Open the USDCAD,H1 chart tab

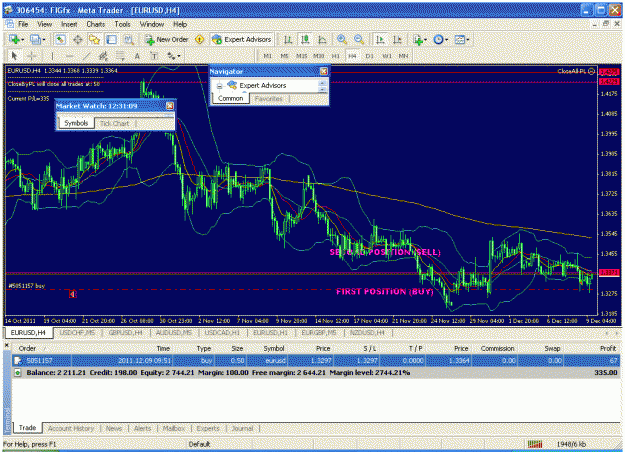coord(222,332)
